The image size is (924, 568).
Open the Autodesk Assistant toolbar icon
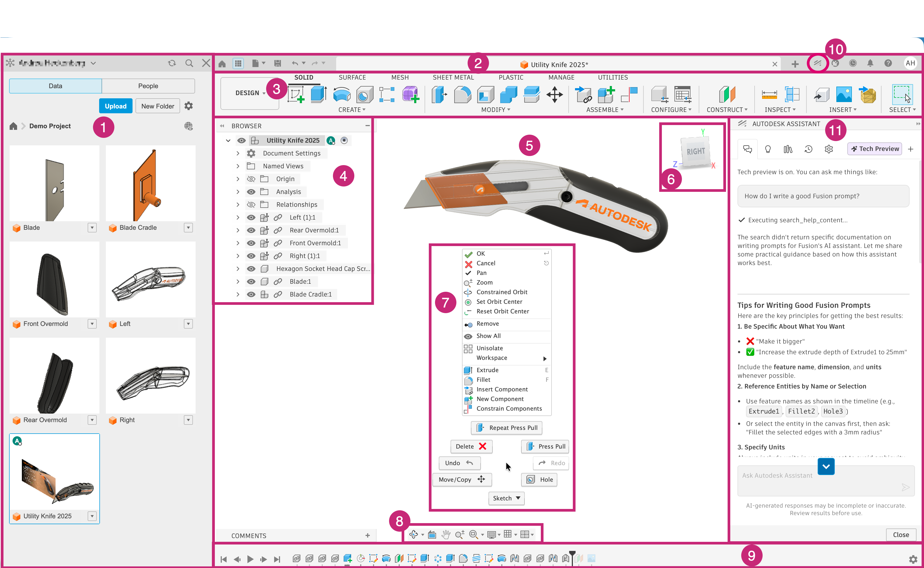tap(817, 63)
